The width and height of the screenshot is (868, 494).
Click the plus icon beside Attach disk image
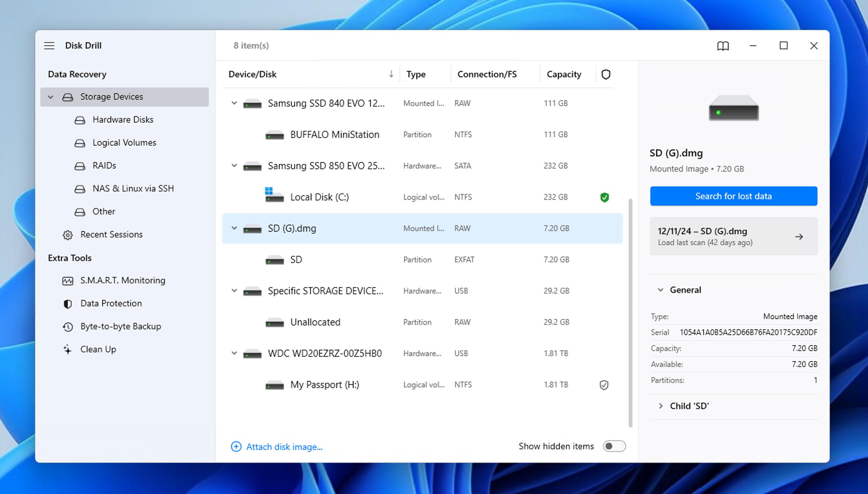(x=236, y=446)
